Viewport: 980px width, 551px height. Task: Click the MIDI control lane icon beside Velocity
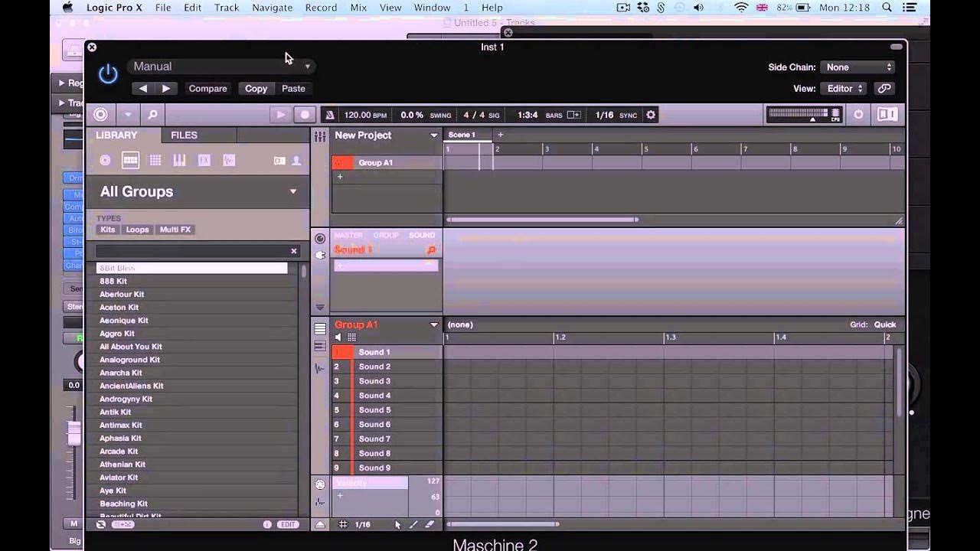320,484
